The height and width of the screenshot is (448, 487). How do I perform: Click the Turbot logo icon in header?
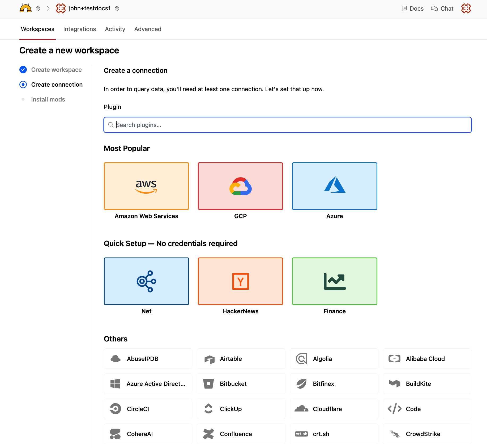point(25,9)
